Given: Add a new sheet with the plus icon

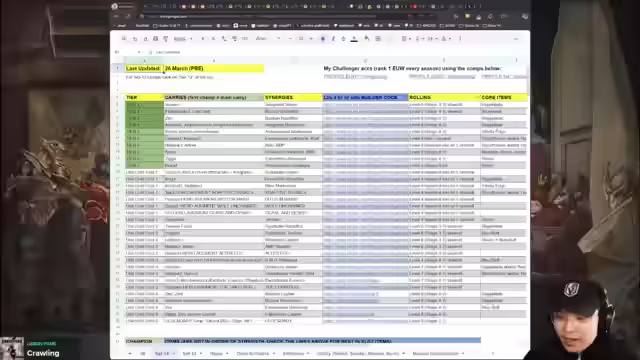Looking at the screenshot, I should point(130,353).
